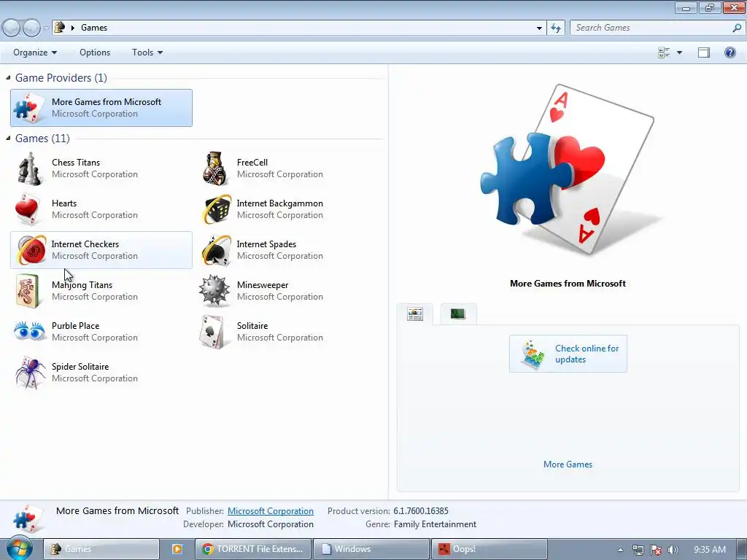Click the Games breadcrumb arrow
This screenshot has width=747, height=560.
[72, 28]
